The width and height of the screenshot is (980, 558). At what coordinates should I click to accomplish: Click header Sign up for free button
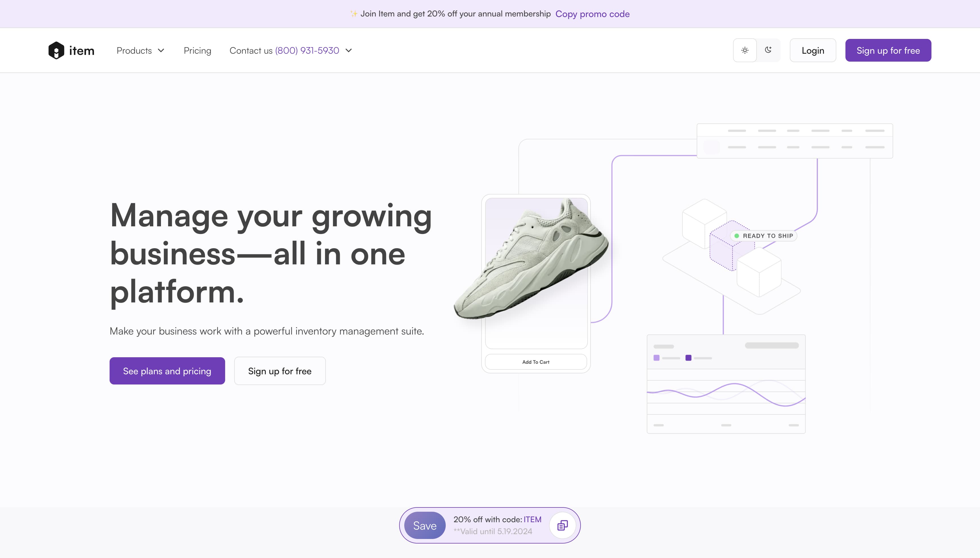coord(888,51)
